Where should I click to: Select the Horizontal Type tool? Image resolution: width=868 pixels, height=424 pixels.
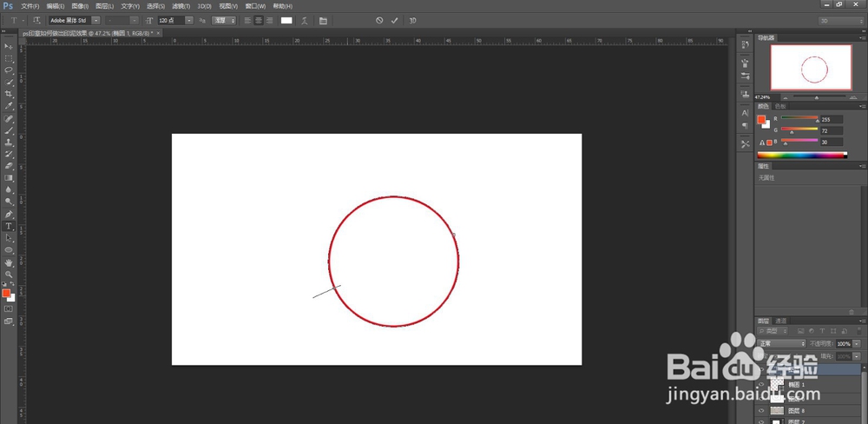click(x=9, y=226)
